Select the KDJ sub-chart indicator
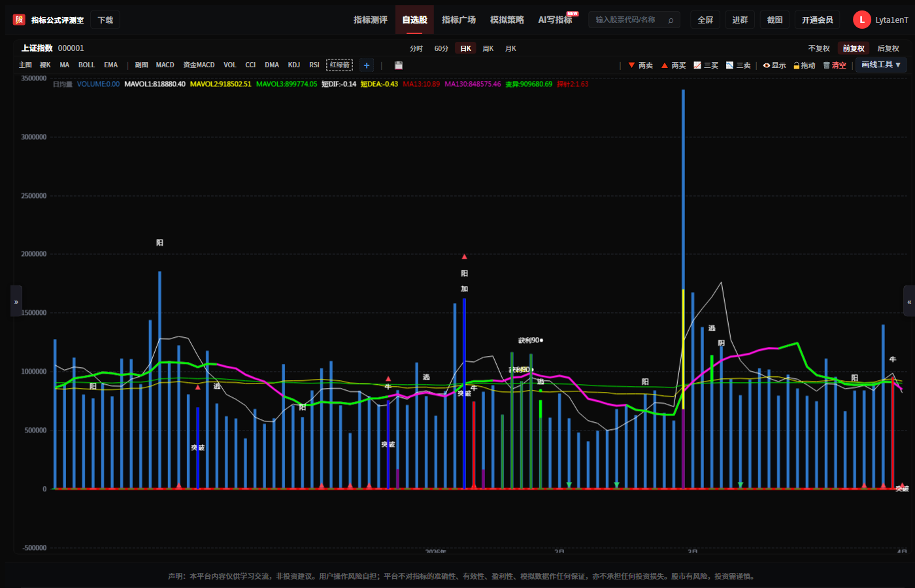Viewport: 915px width, 588px height. tap(294, 65)
